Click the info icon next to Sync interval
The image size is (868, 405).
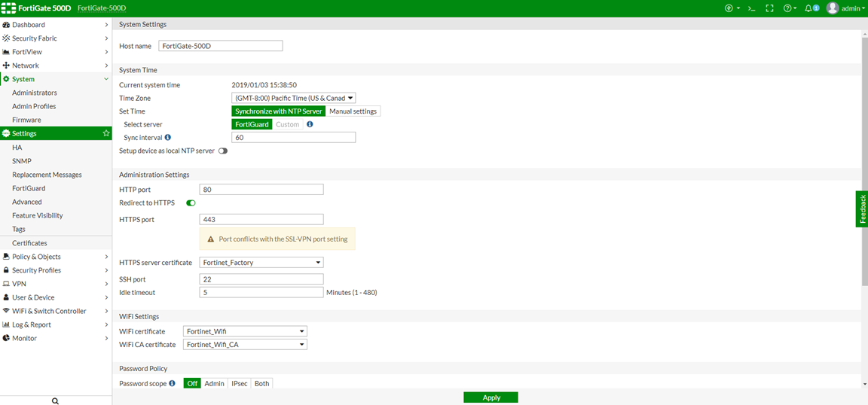(x=168, y=137)
